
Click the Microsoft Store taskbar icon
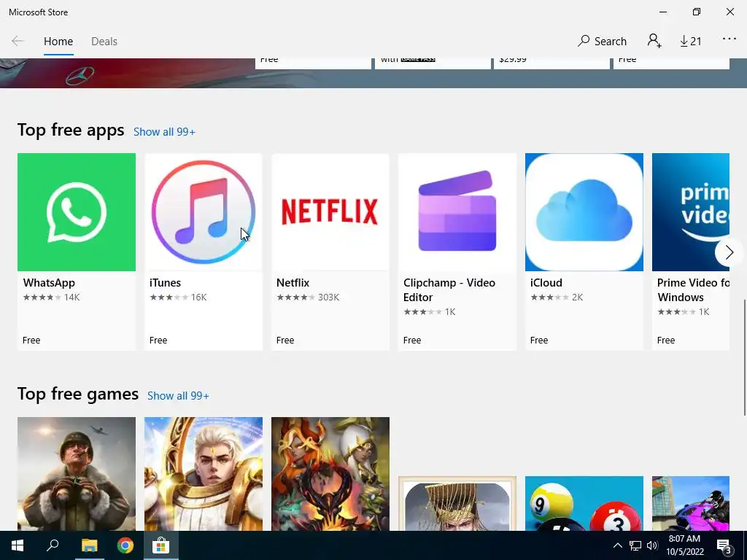coord(161,545)
